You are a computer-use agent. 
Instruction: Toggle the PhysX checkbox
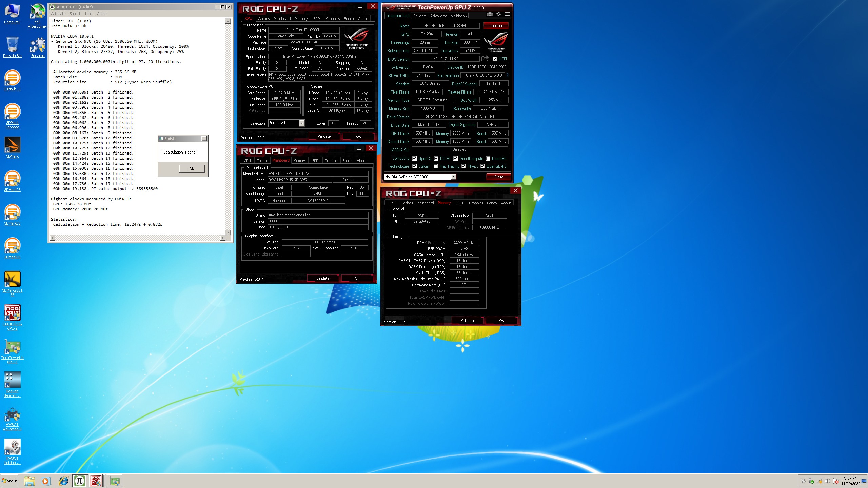[x=463, y=166]
